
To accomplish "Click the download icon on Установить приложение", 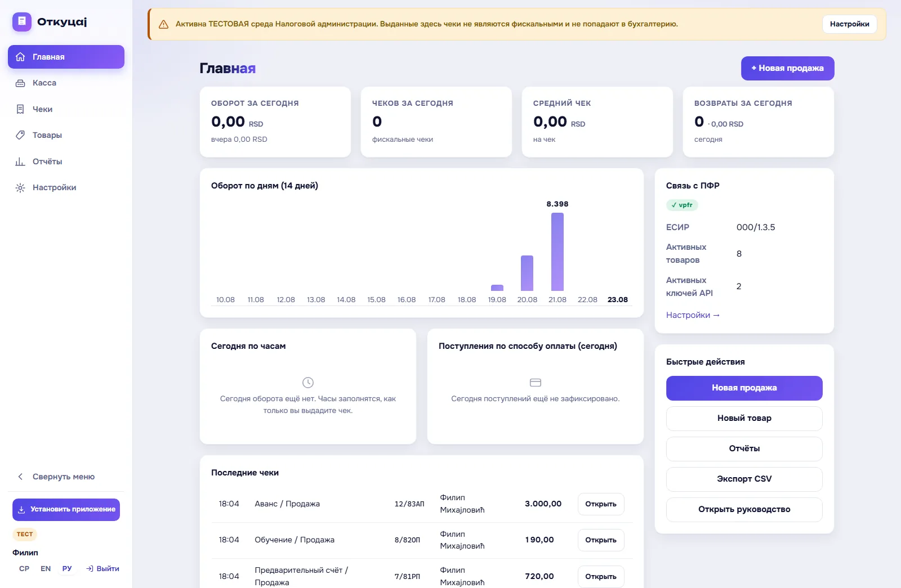I will (x=21, y=510).
